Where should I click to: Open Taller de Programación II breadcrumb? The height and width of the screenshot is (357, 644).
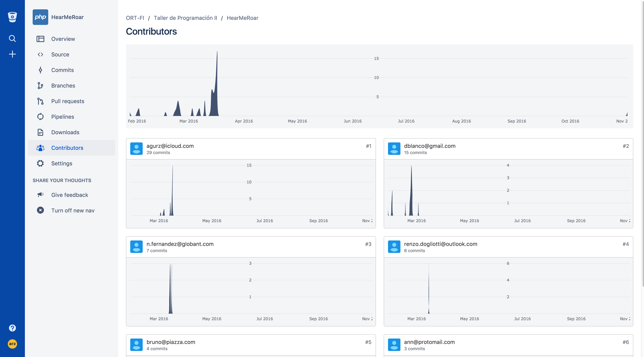coord(185,18)
